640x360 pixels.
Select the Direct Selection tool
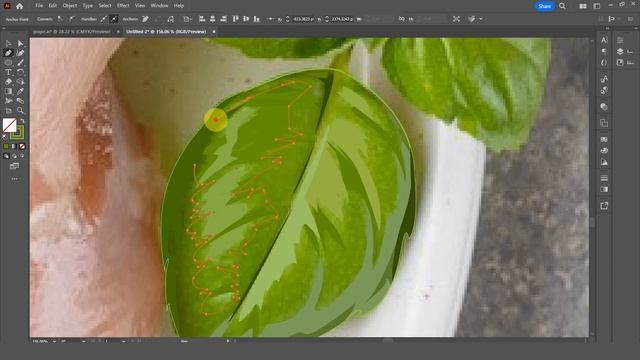[20, 44]
